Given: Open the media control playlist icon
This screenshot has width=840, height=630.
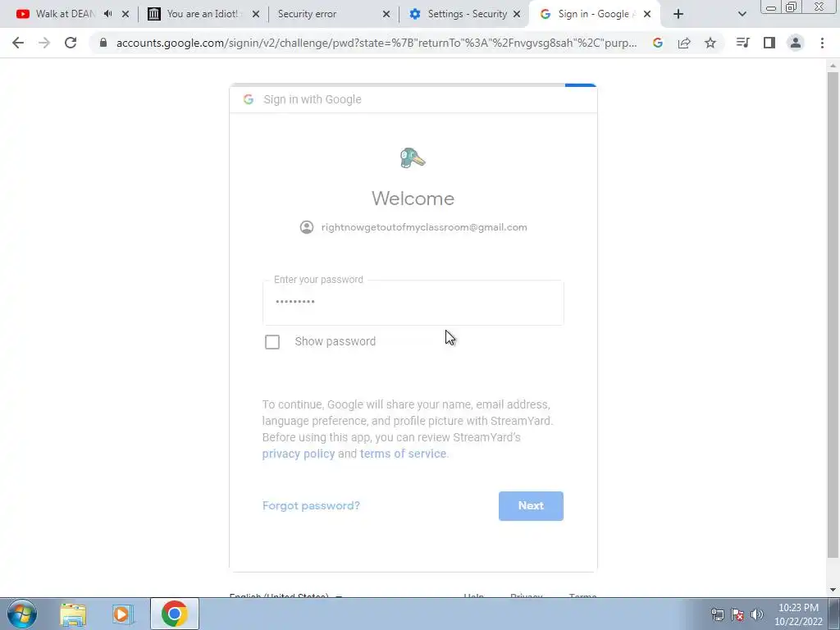Looking at the screenshot, I should click(742, 43).
